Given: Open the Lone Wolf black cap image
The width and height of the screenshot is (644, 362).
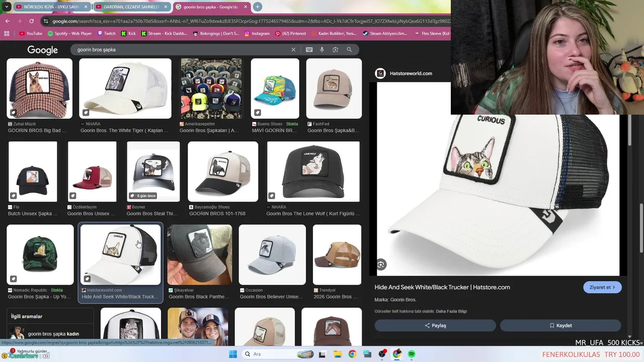Looking at the screenshot, I should pyautogui.click(x=313, y=171).
